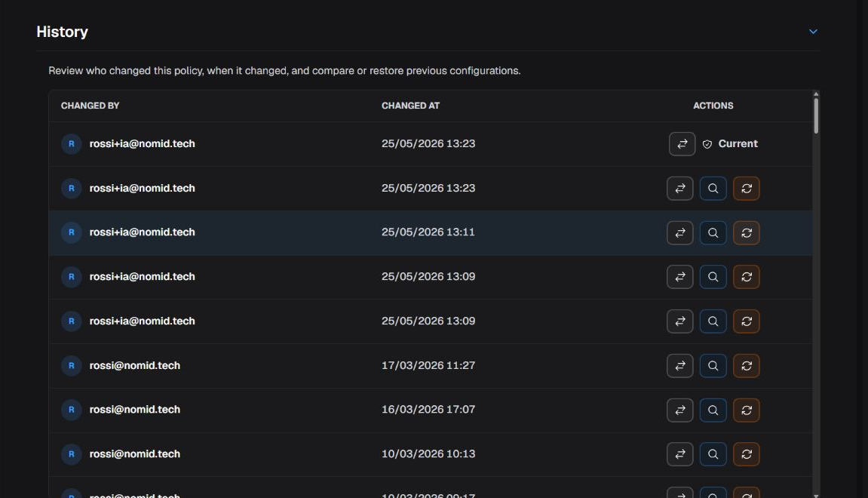Screen dimensions: 868x498
Task: Restore the 16/03/2026 17:07 configuration
Action: pos(747,410)
